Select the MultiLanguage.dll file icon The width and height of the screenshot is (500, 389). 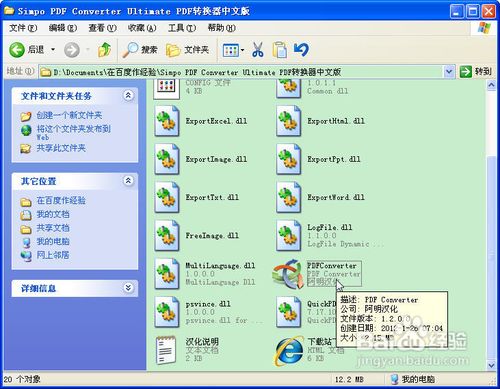point(167,274)
